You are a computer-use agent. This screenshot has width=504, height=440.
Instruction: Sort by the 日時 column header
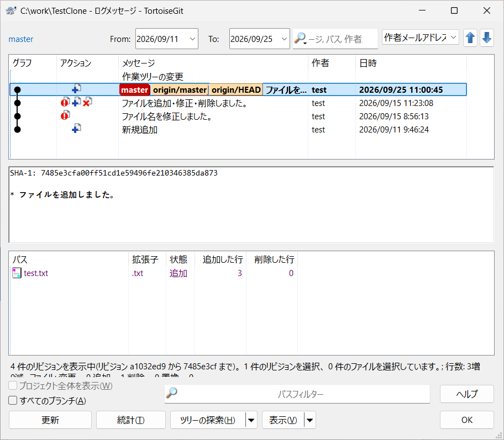(368, 63)
